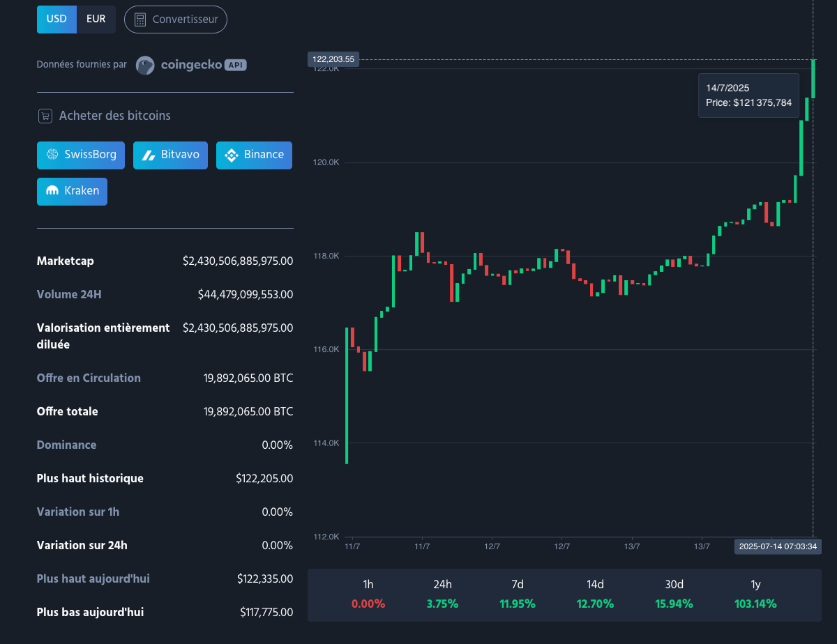Image resolution: width=837 pixels, height=644 pixels.
Task: Click the Variation sur 24h label
Action: click(x=82, y=545)
